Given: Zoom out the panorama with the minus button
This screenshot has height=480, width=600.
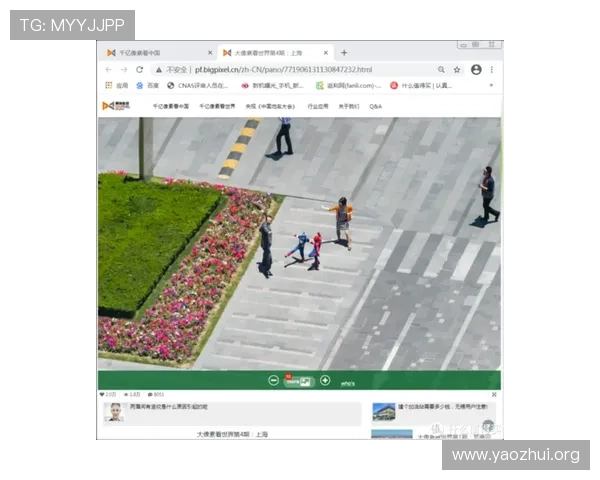Looking at the screenshot, I should click(273, 380).
